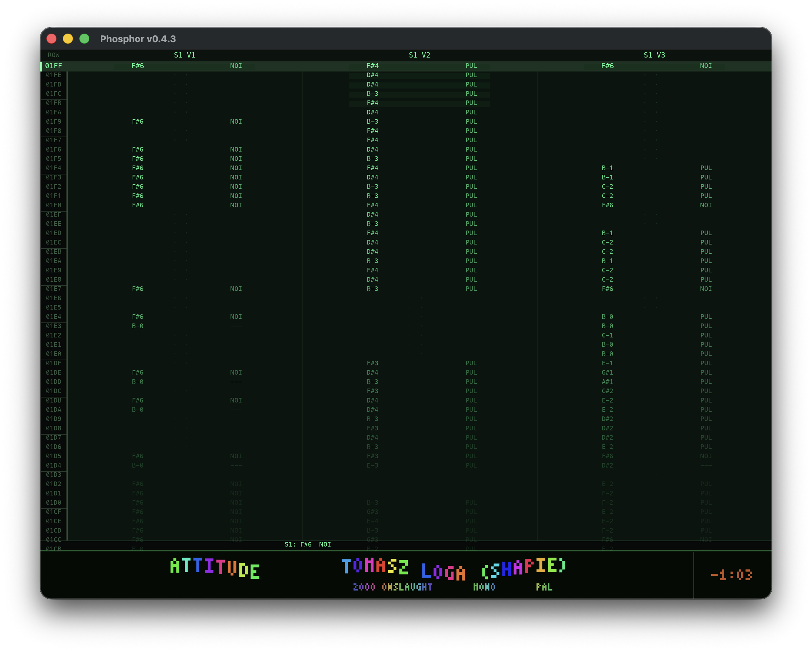812x652 pixels.
Task: Select row number 01D5
Action: pyautogui.click(x=54, y=456)
